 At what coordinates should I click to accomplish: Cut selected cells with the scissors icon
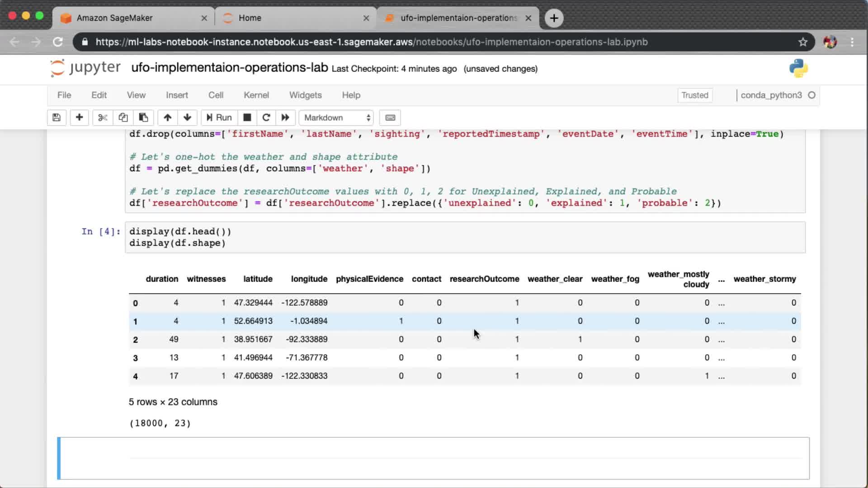point(103,117)
